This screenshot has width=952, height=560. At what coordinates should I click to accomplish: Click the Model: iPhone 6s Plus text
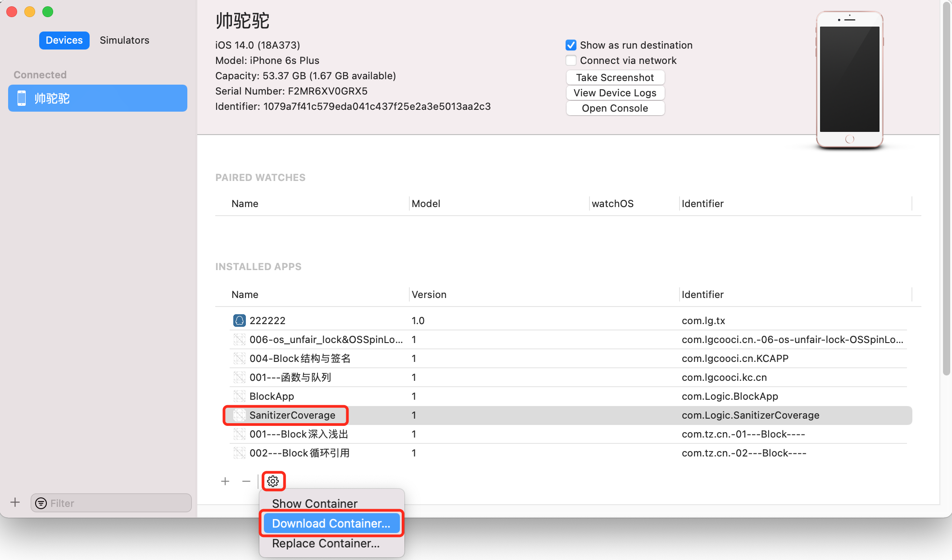[x=267, y=60]
